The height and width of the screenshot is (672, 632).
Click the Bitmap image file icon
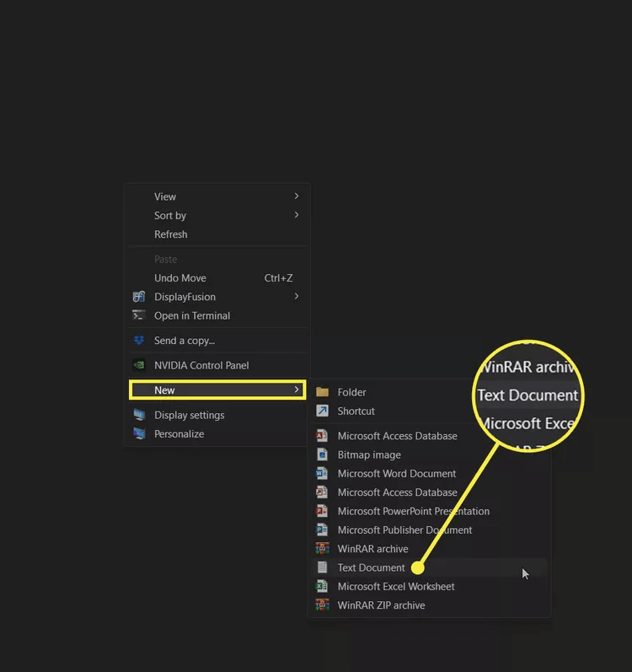click(x=322, y=454)
